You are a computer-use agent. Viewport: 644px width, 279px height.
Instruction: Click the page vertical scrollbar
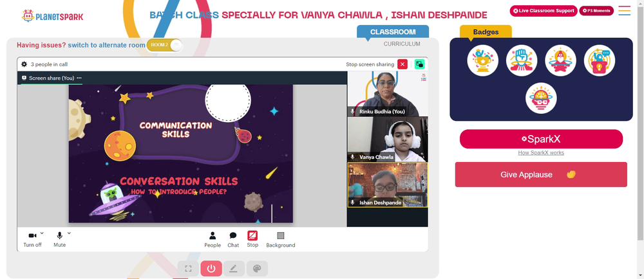pos(641,123)
